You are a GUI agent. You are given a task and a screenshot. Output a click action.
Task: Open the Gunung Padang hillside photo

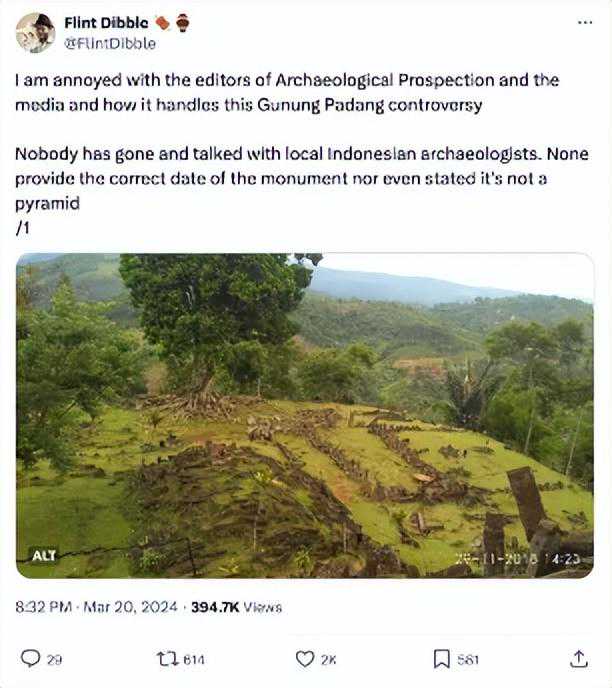(x=305, y=415)
